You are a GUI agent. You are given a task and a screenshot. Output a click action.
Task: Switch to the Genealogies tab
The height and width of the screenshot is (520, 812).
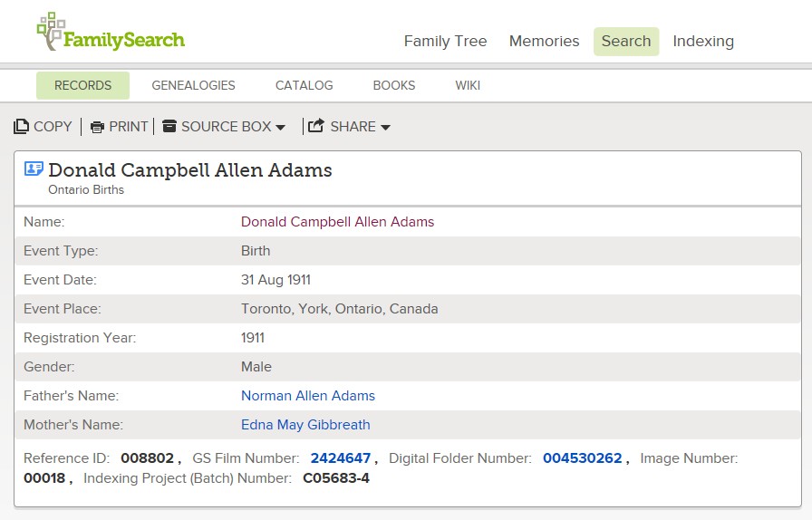(193, 85)
